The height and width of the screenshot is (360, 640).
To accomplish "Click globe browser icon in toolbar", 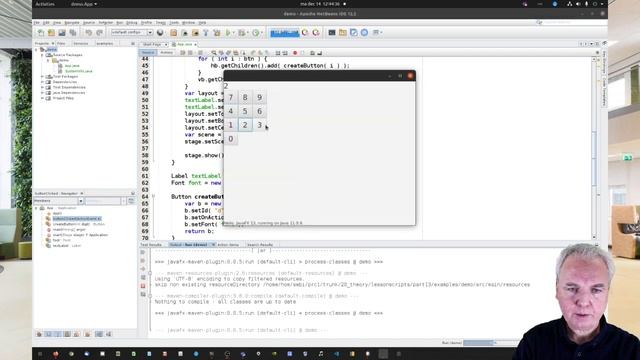I will [160, 33].
